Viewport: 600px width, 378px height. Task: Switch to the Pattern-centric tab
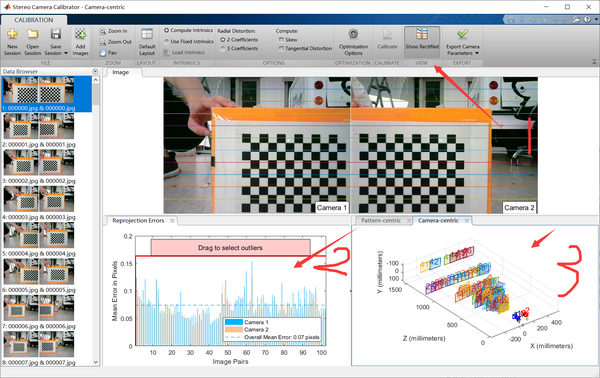click(381, 221)
